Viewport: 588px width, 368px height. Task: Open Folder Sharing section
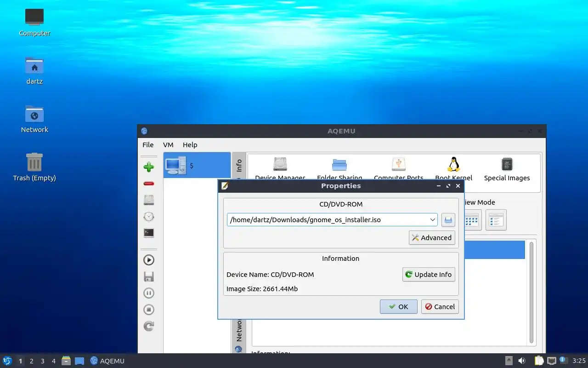point(339,169)
